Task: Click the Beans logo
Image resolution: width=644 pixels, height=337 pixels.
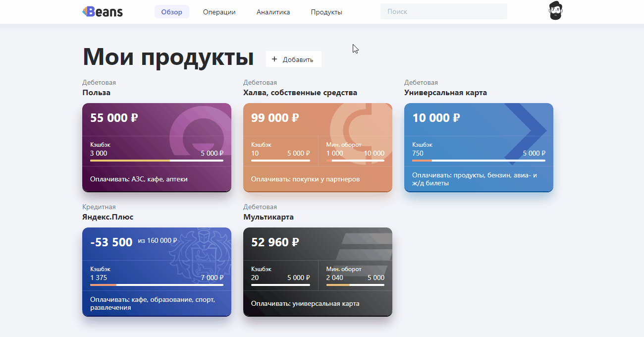Action: click(103, 11)
